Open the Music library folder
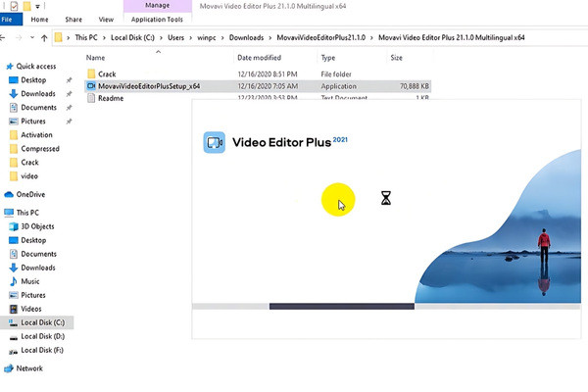588x392 pixels. [30, 281]
